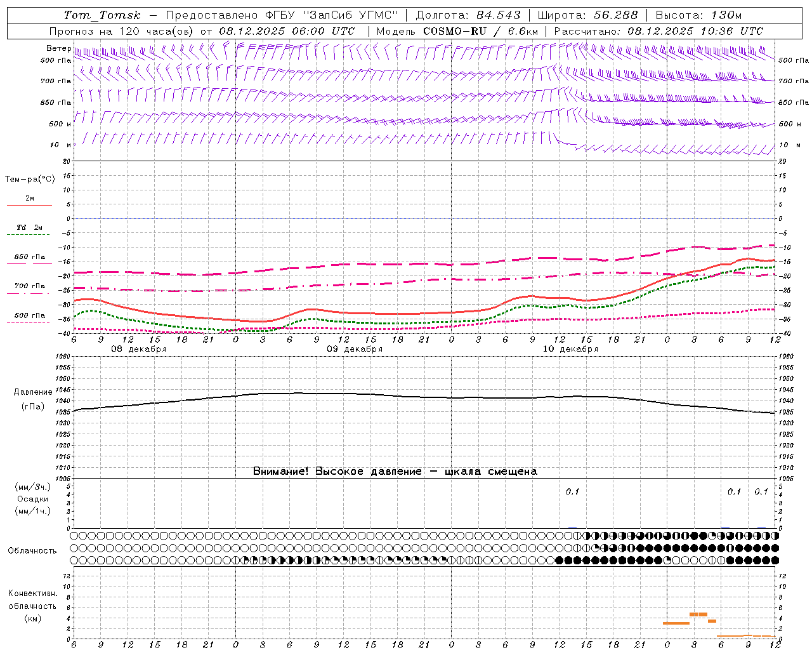Click the longest orange bar at 3 km
The height and width of the screenshot is (650, 812).
point(676,623)
